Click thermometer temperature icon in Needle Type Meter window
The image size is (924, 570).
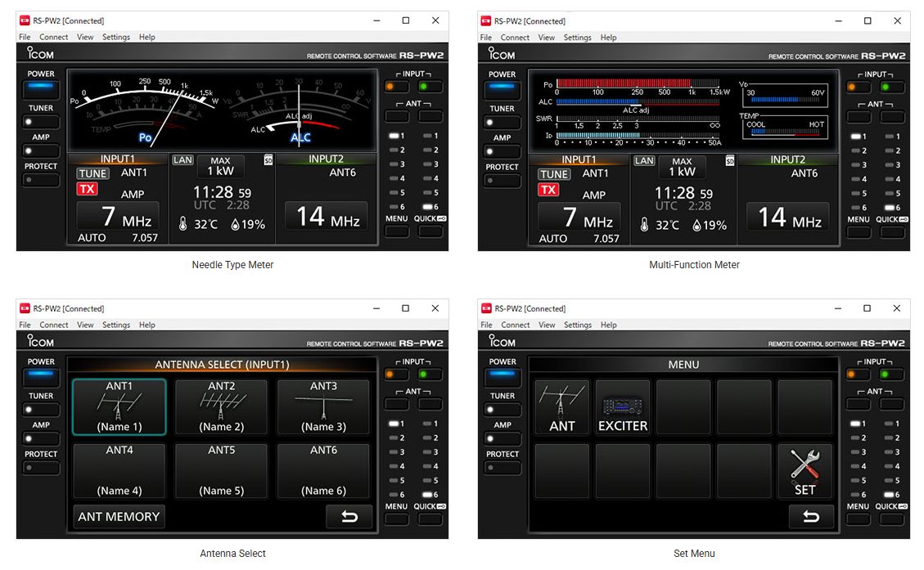click(183, 224)
